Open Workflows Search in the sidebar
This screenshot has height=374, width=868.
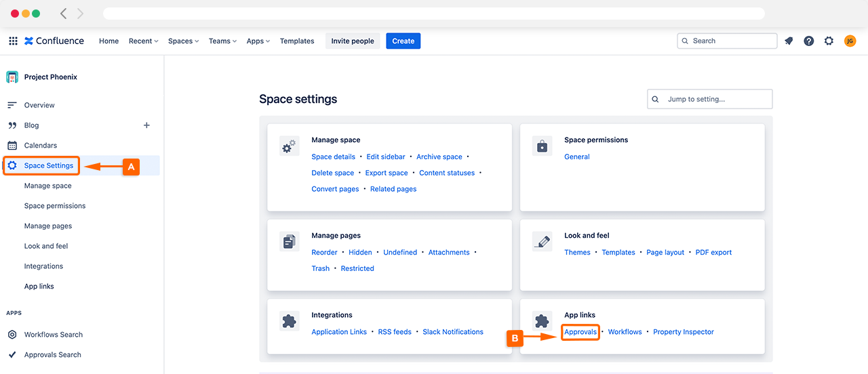coord(53,335)
